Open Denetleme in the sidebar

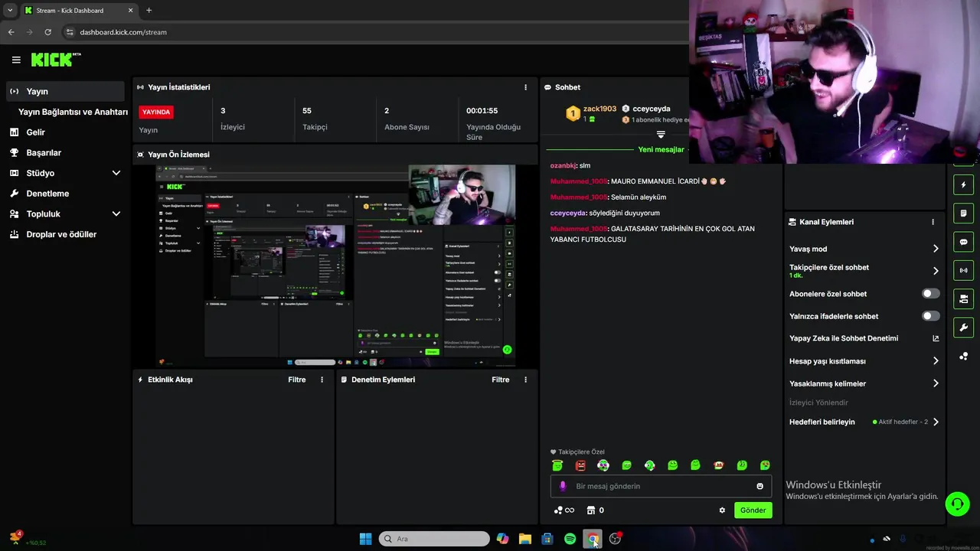(47, 194)
